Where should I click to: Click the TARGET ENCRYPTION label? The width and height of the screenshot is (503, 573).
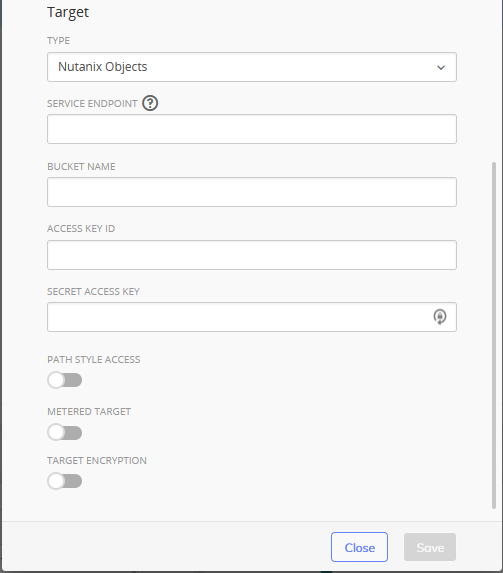click(x=97, y=460)
